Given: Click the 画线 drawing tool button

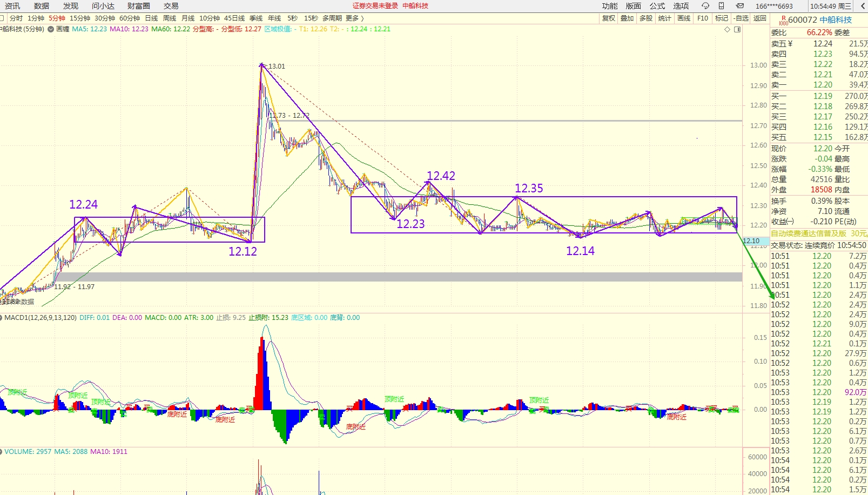Looking at the screenshot, I should click(x=684, y=18).
